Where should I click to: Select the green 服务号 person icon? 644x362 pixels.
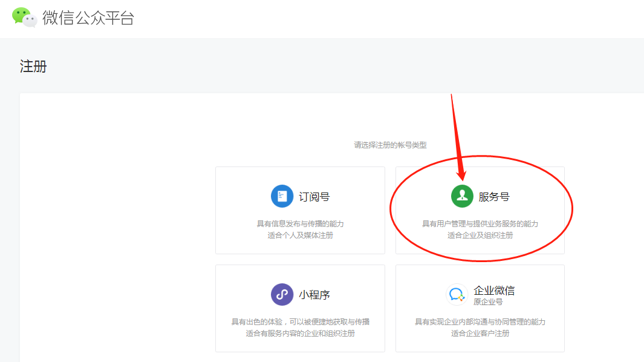tap(462, 196)
